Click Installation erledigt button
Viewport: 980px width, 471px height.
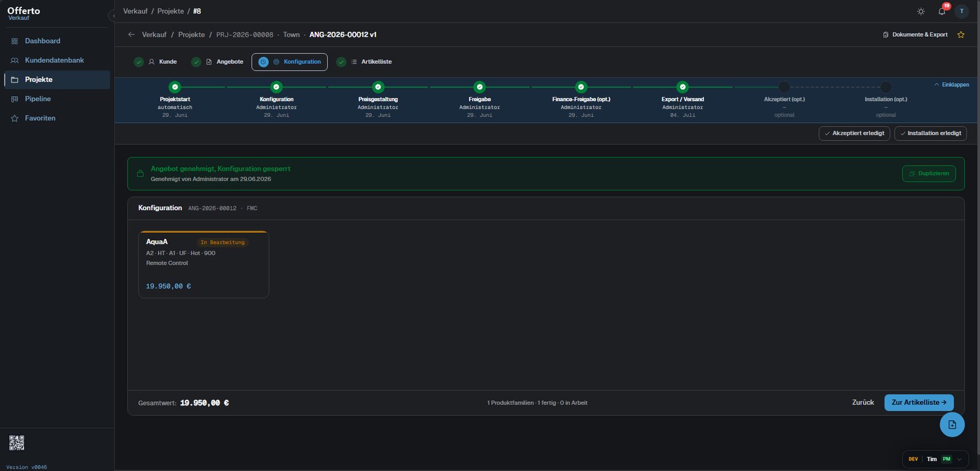[x=930, y=134]
